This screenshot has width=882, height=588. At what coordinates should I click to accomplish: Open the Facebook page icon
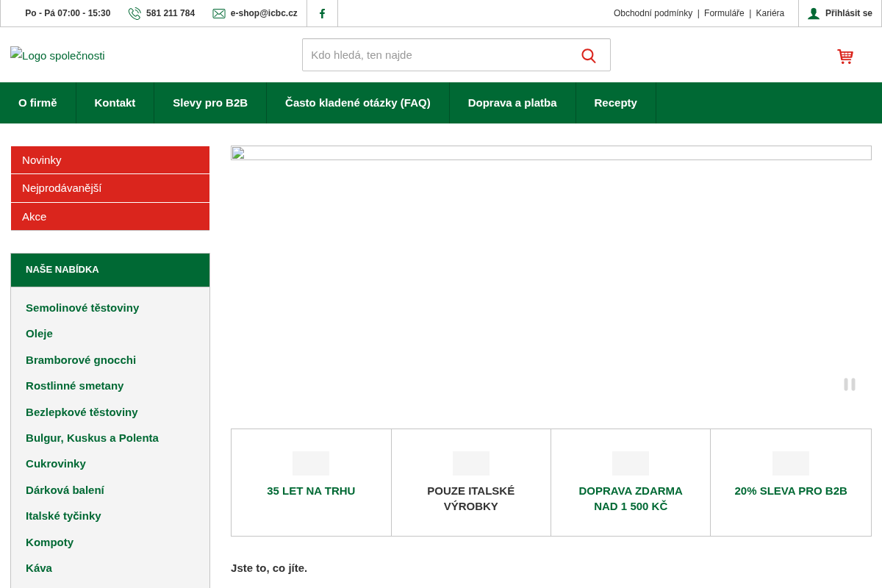click(322, 13)
